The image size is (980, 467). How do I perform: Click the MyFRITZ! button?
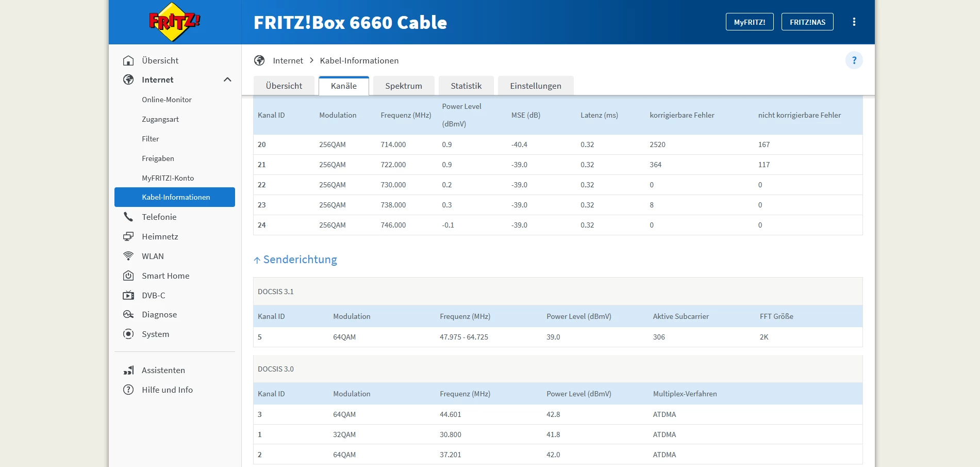click(750, 22)
